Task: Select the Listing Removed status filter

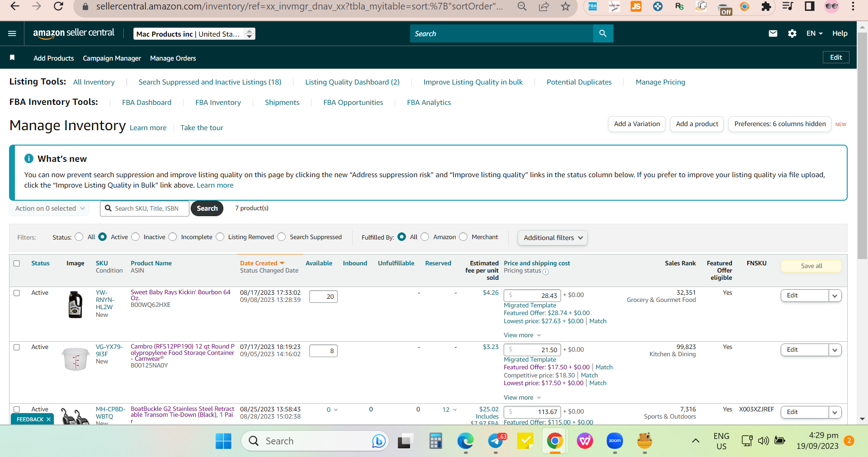Action: click(x=220, y=237)
